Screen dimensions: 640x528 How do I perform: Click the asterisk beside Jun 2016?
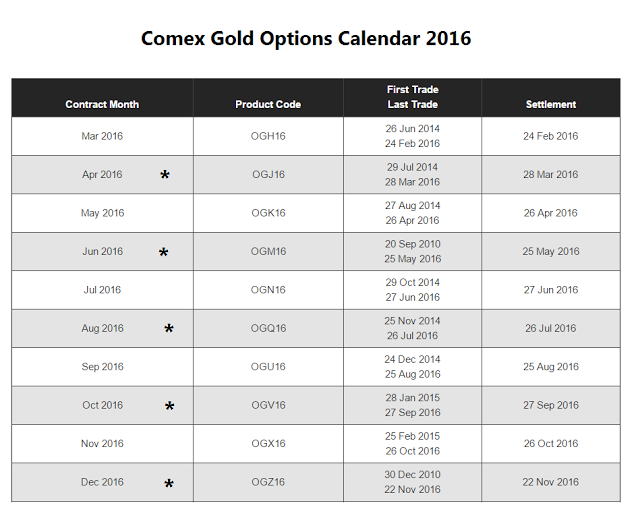pyautogui.click(x=164, y=254)
